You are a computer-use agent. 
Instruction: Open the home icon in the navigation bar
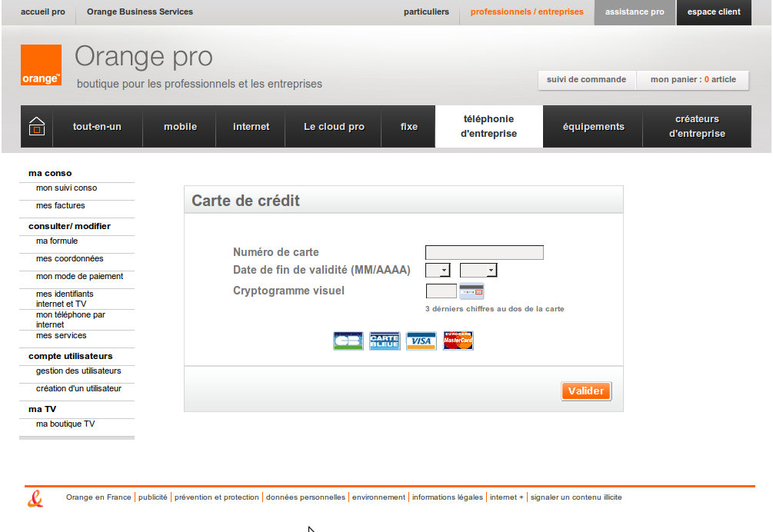(x=37, y=127)
